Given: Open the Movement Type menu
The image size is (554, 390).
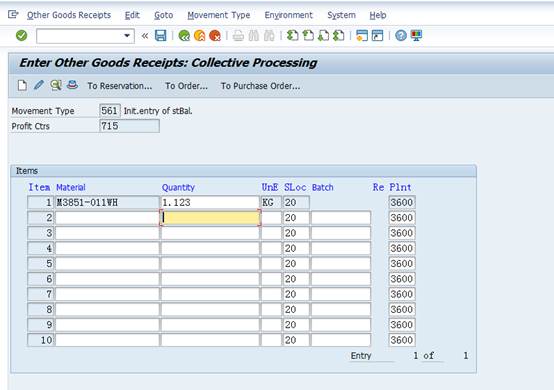Looking at the screenshot, I should coord(219,15).
